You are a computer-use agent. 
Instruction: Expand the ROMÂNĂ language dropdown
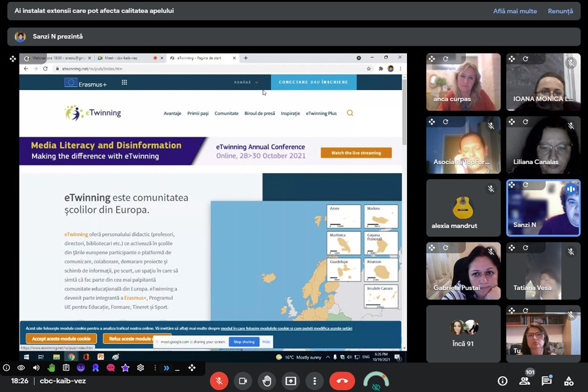coord(246,82)
